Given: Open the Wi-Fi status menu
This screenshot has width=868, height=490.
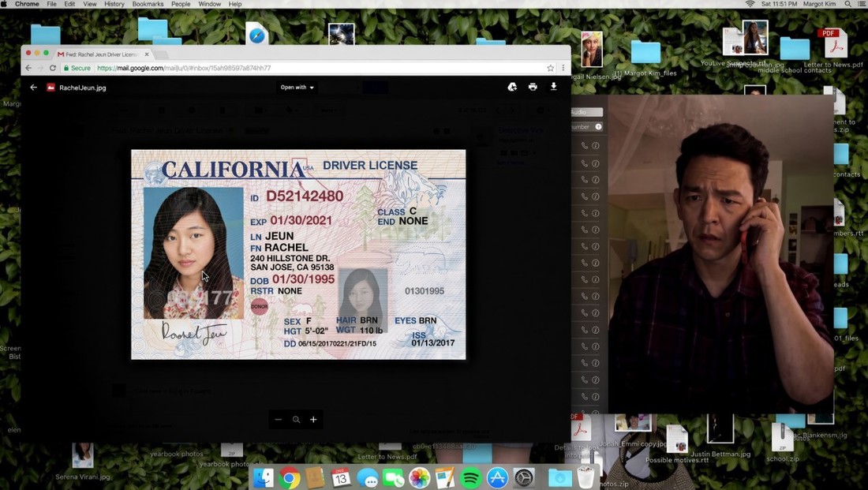Looking at the screenshot, I should pos(750,4).
